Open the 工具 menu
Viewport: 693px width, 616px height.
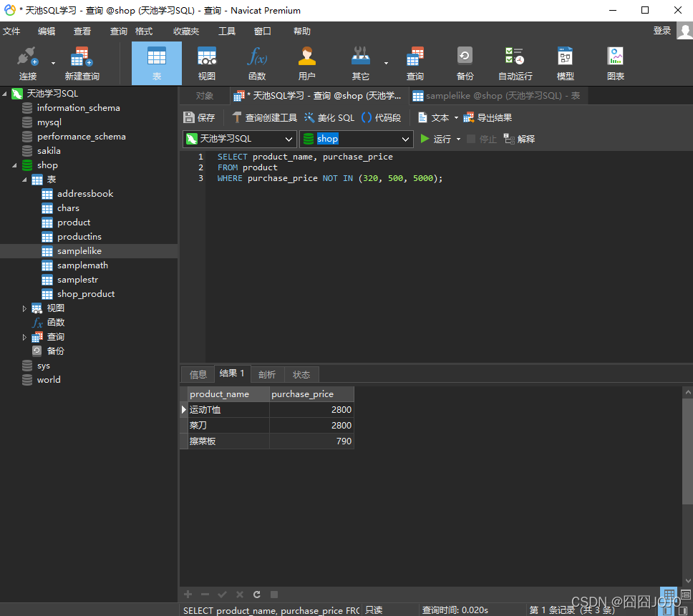[227, 31]
